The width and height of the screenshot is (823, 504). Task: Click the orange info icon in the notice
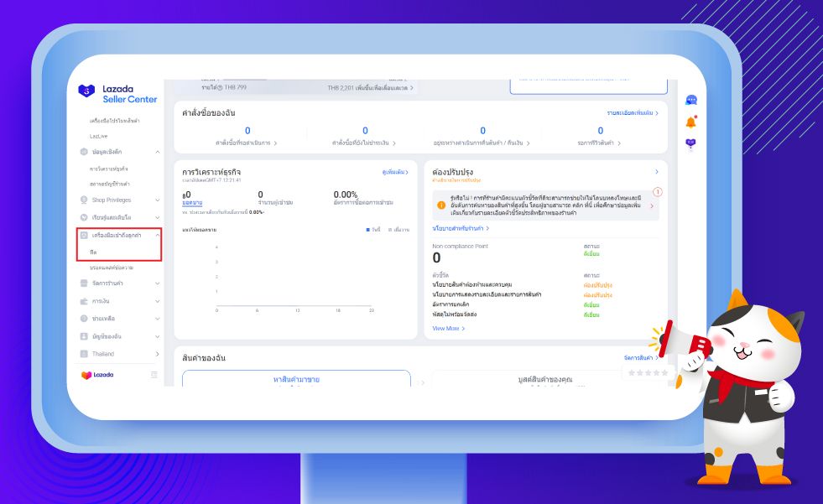441,205
